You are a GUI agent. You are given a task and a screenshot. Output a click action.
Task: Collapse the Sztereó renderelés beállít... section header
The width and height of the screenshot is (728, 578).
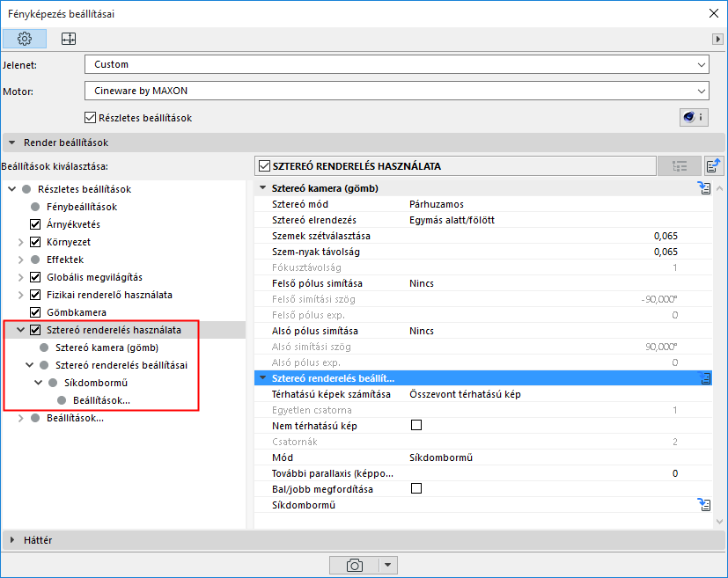(x=263, y=378)
